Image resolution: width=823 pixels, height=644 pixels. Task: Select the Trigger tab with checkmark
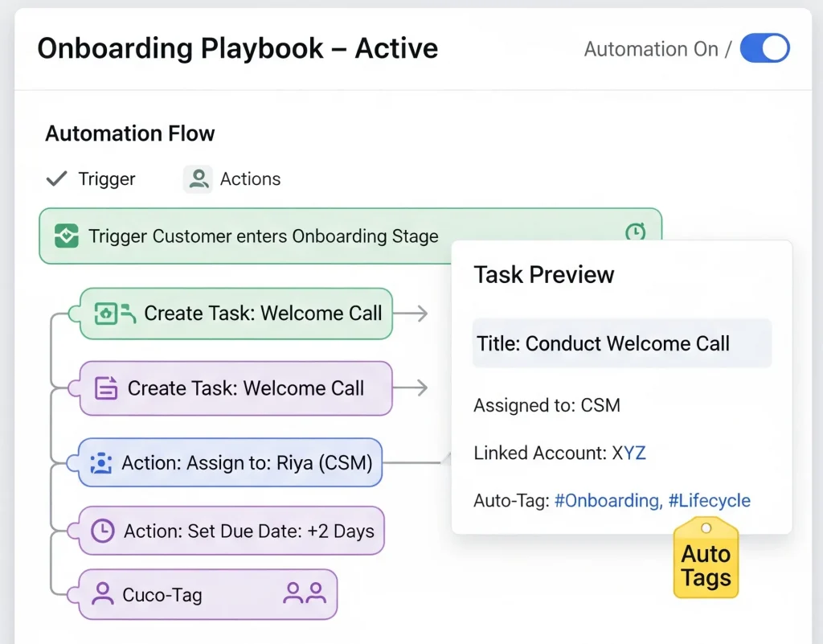pos(91,178)
